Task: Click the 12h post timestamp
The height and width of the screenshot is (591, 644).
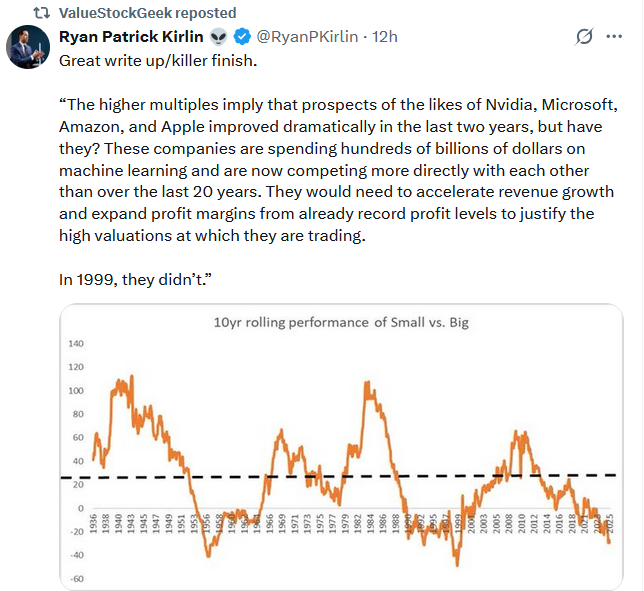Action: [384, 37]
